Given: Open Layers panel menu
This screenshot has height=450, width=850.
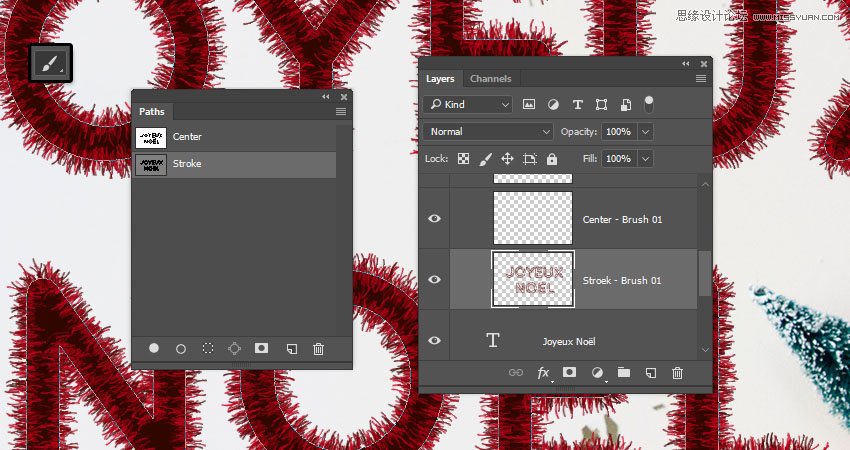Looking at the screenshot, I should [x=701, y=79].
